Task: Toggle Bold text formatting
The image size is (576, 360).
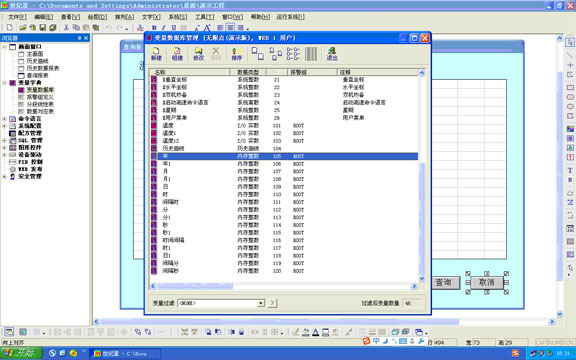Action: [x=154, y=28]
